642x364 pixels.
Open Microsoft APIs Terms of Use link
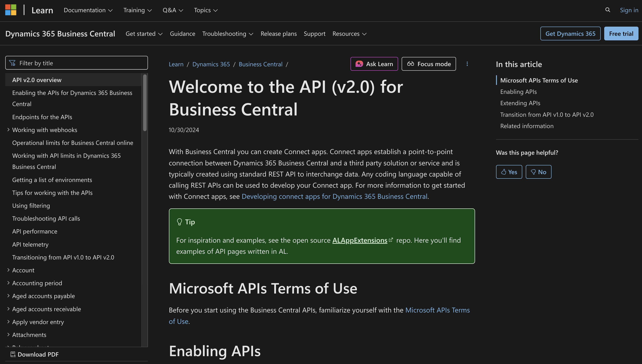(437, 310)
